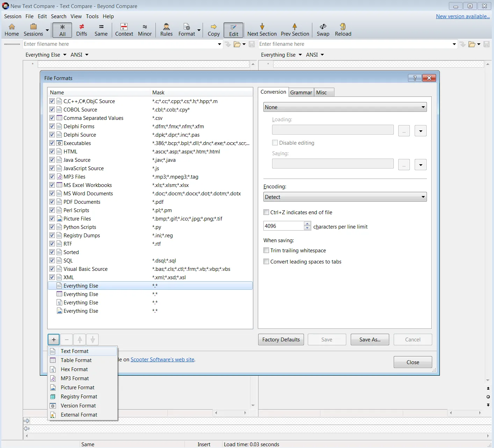The height and width of the screenshot is (448, 494).
Task: Open Scooter Software's web site link
Action: coord(162,359)
